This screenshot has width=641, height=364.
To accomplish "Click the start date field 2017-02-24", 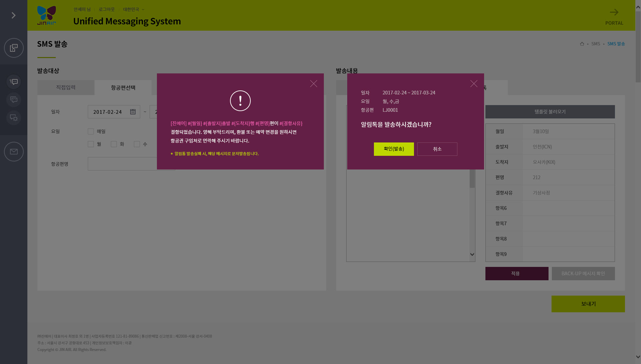I will pyautogui.click(x=114, y=112).
